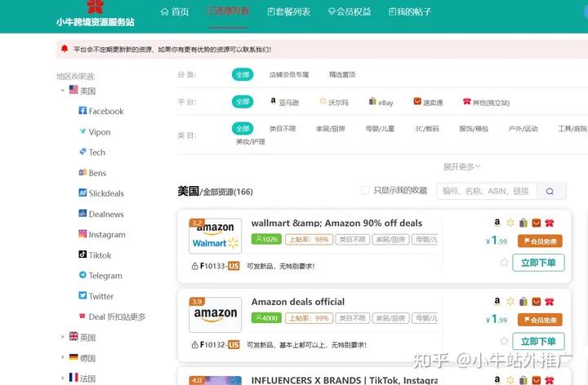Image resolution: width=588 pixels, height=385 pixels.
Task: Favorite the wallmart deals listing star
Action: (x=504, y=262)
